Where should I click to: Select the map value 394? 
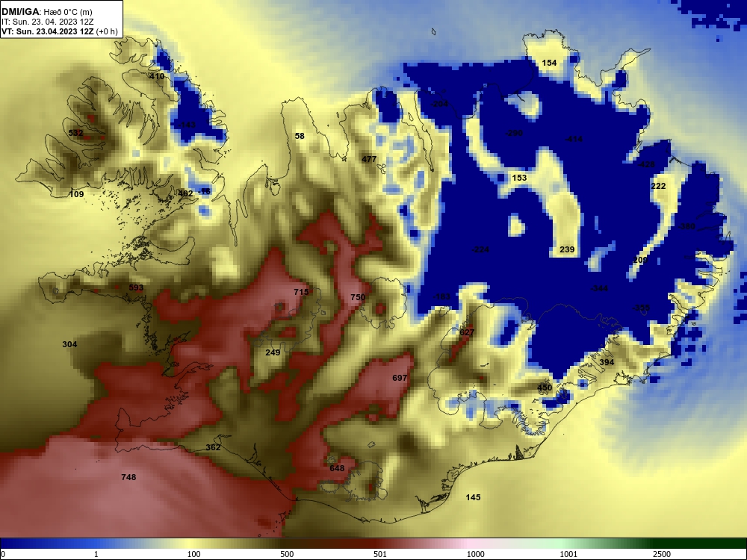pyautogui.click(x=607, y=362)
